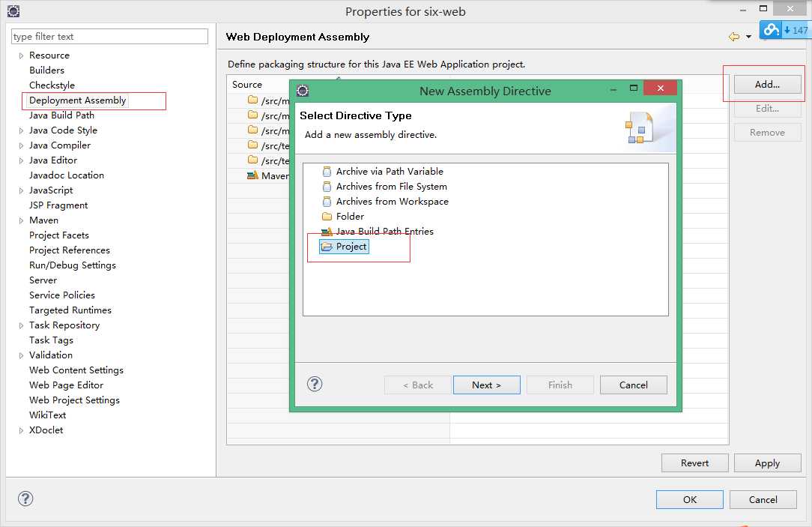
Task: Select JSP Fragment item
Action: click(x=58, y=205)
